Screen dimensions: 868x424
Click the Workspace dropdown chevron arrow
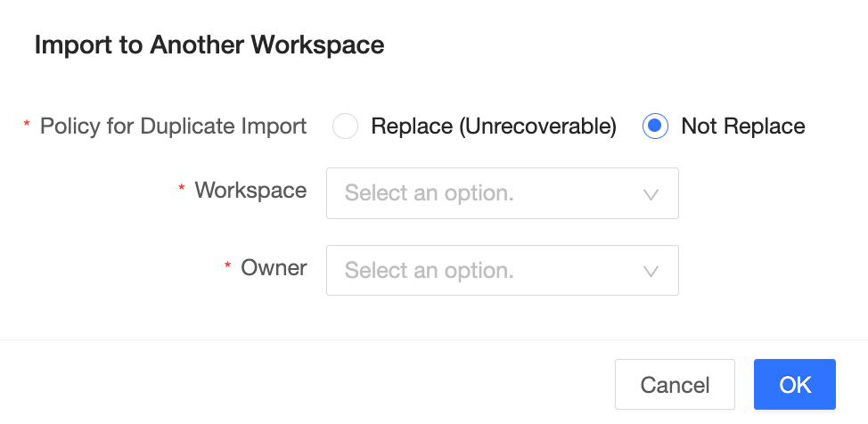coord(651,194)
